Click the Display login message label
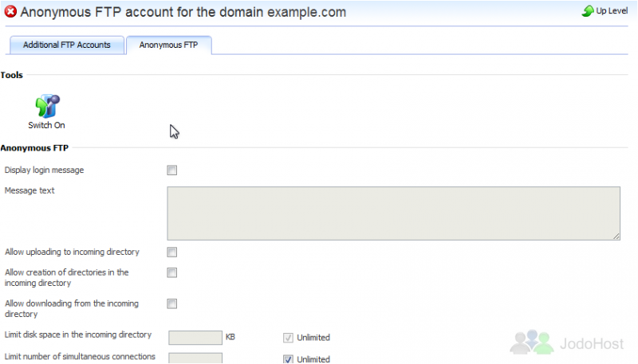The width and height of the screenshot is (638, 364). coord(44,170)
